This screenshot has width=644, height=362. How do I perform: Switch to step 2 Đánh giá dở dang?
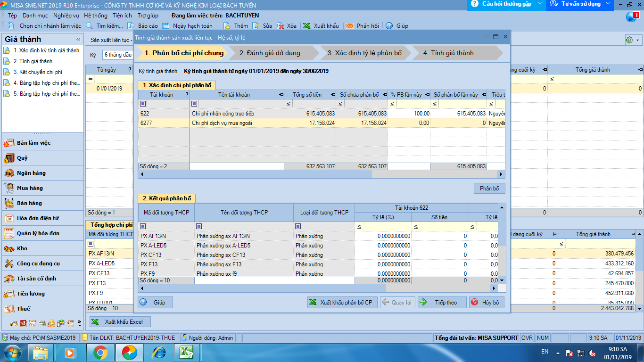[270, 53]
